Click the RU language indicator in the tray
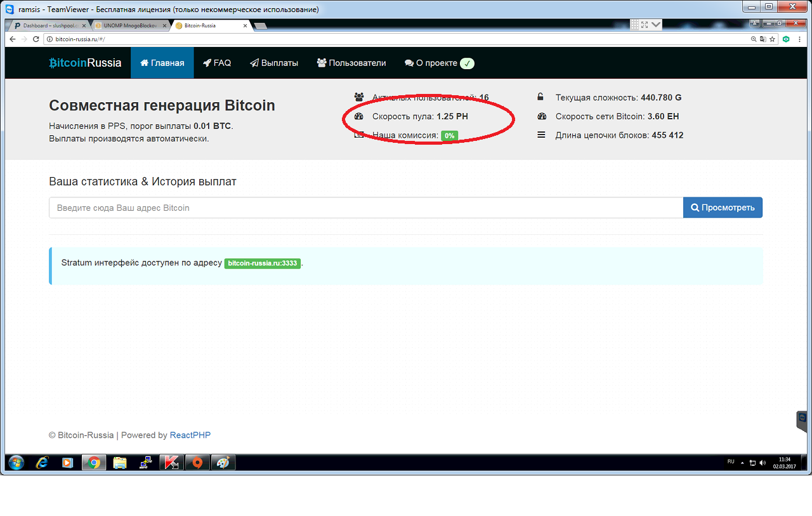Screen dimensions: 812x516 [731, 462]
